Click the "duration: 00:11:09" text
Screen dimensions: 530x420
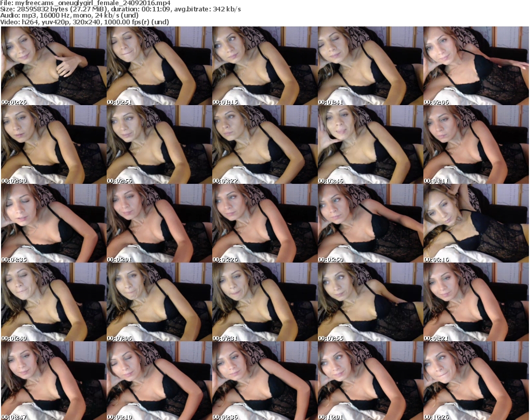coord(141,9)
